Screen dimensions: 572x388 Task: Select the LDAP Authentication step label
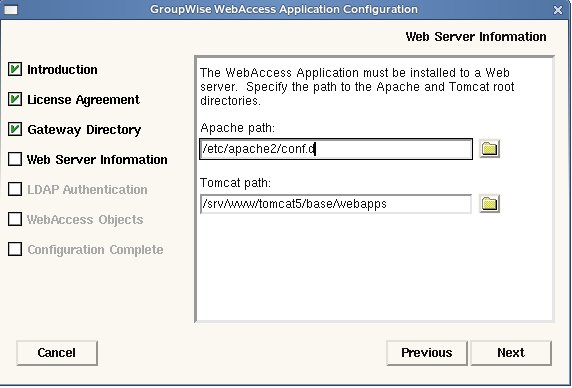point(87,189)
